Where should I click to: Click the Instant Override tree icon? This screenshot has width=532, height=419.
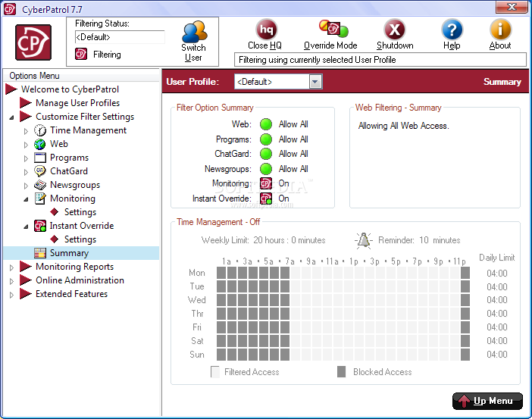[x=40, y=226]
